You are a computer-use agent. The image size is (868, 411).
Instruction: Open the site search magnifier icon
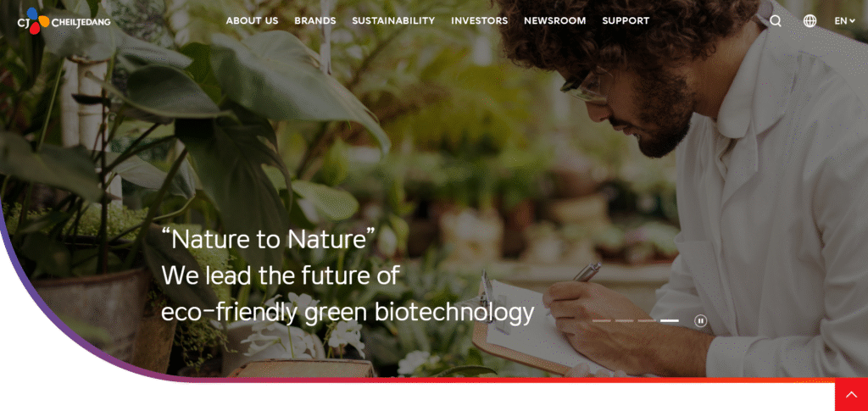[776, 21]
